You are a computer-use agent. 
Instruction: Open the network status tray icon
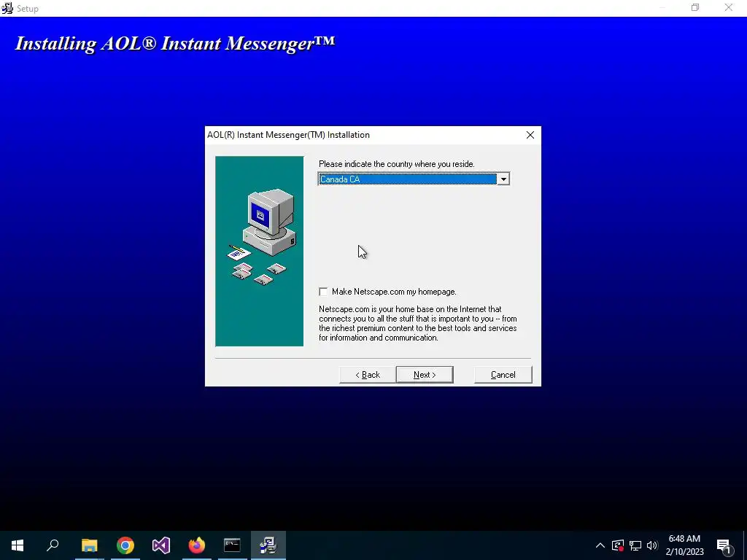pos(635,545)
